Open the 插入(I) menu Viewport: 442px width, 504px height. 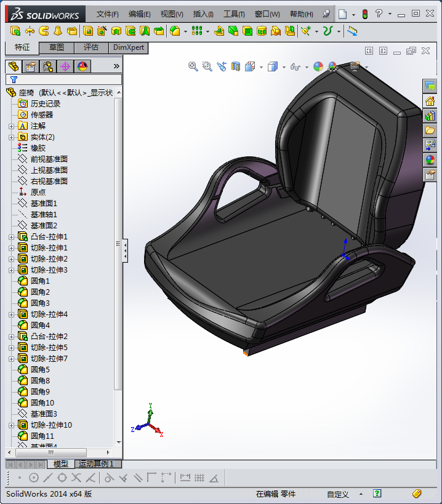click(x=203, y=14)
